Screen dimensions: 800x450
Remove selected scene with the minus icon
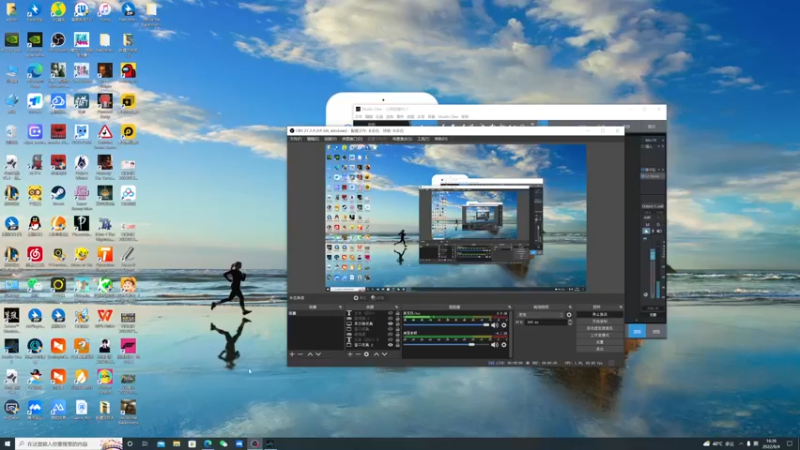tap(300, 354)
